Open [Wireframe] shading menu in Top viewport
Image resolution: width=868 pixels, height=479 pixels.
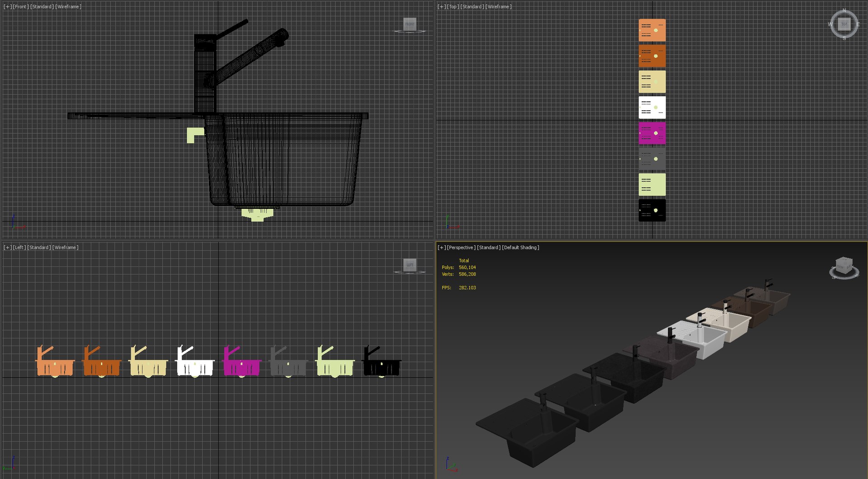[x=499, y=7]
